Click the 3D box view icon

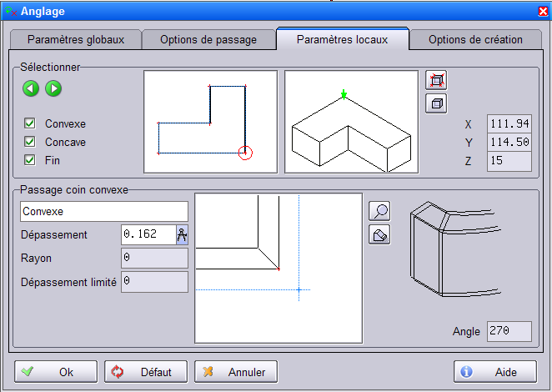(435, 103)
